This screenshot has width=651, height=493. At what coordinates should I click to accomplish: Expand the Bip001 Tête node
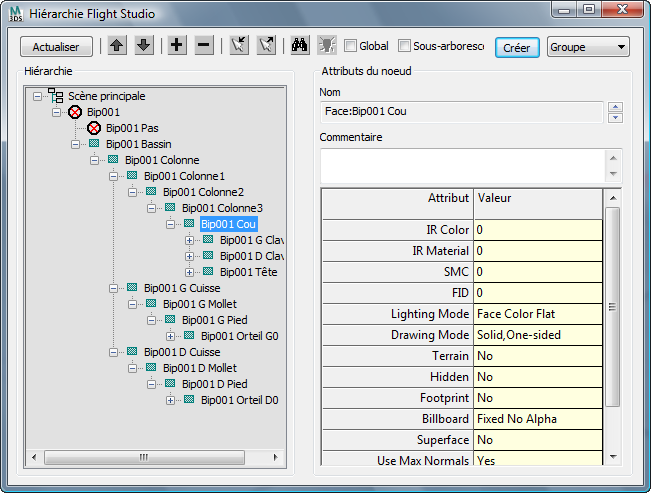click(189, 272)
